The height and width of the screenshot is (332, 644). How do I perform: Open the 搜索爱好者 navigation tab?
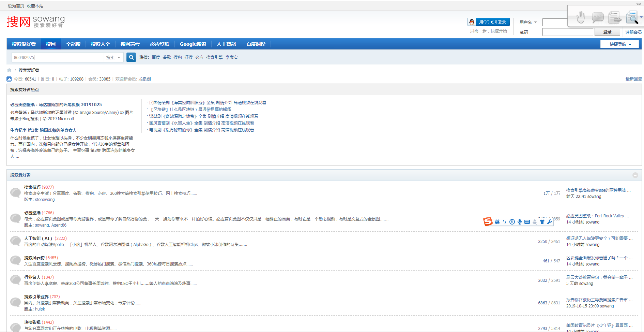click(24, 44)
